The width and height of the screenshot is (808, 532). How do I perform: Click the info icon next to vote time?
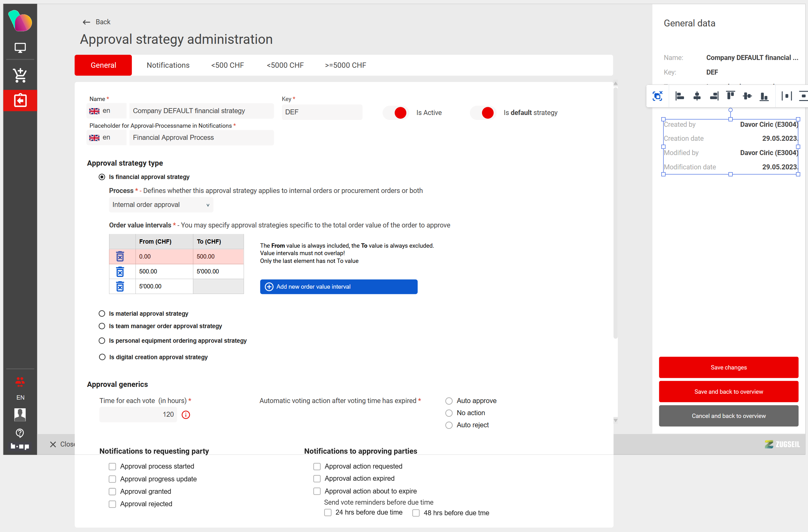click(x=186, y=415)
